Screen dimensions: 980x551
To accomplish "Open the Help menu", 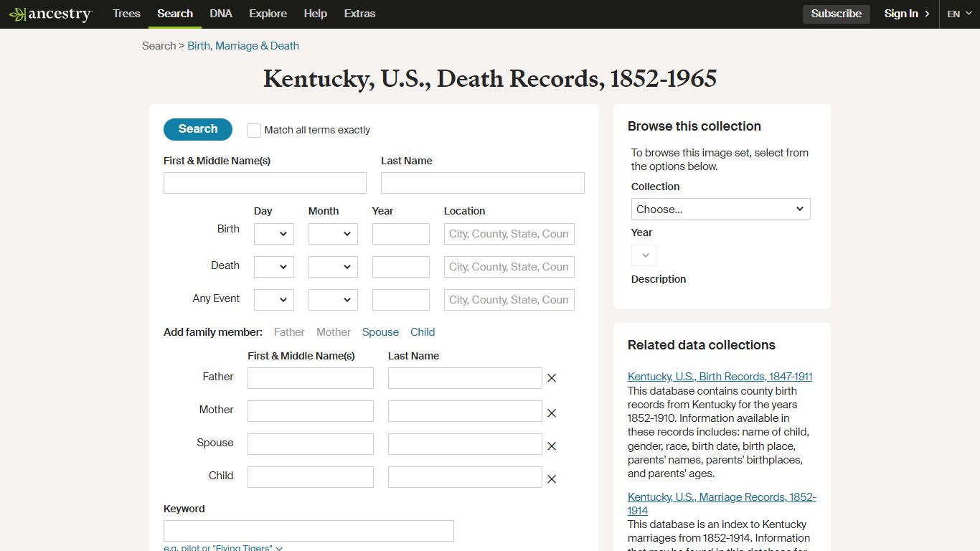I will pos(315,14).
